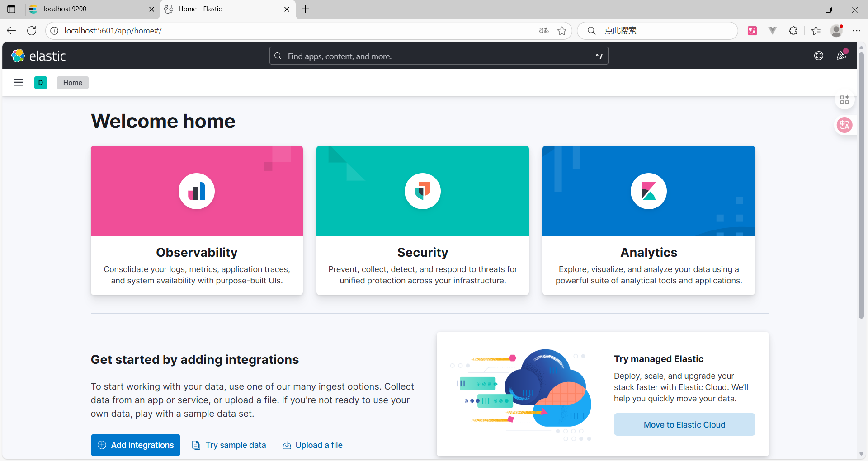Click the Add integrations button
868x461 pixels.
click(136, 445)
